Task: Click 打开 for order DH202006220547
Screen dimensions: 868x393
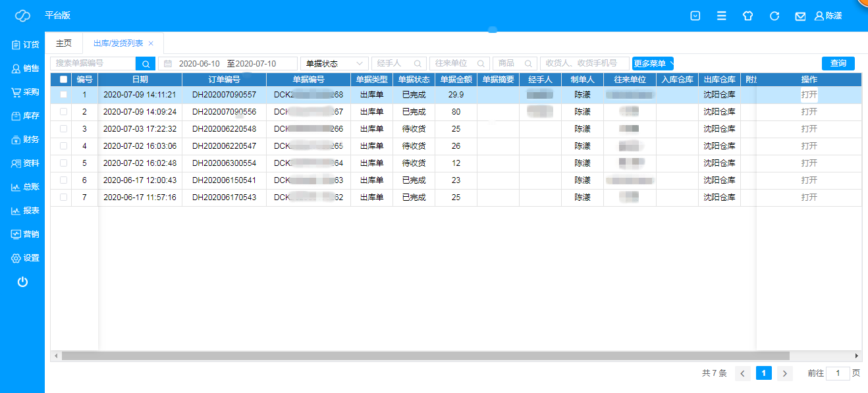Action: [x=809, y=146]
